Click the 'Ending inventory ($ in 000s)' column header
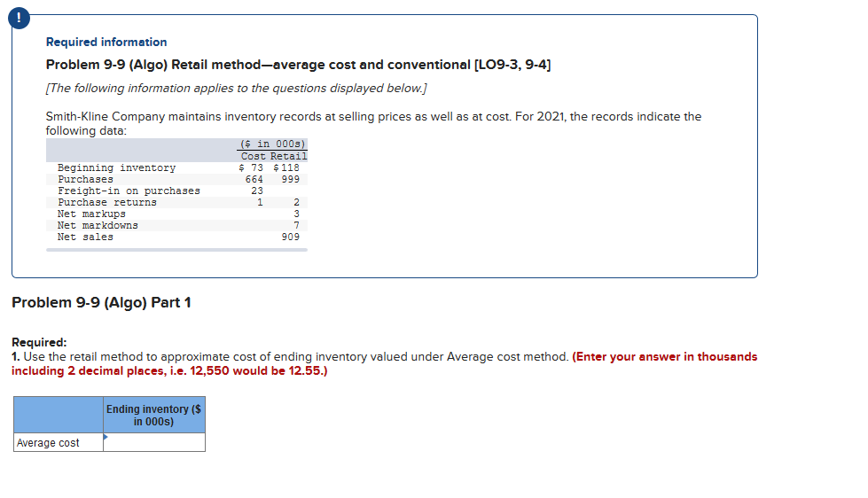 (154, 415)
